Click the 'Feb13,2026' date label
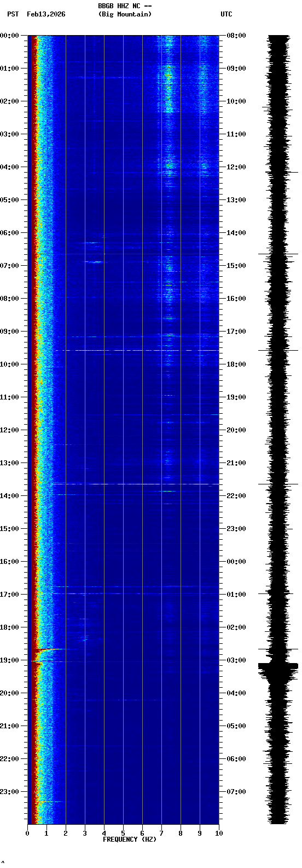Viewport: 302px width, 868px height. tap(46, 14)
